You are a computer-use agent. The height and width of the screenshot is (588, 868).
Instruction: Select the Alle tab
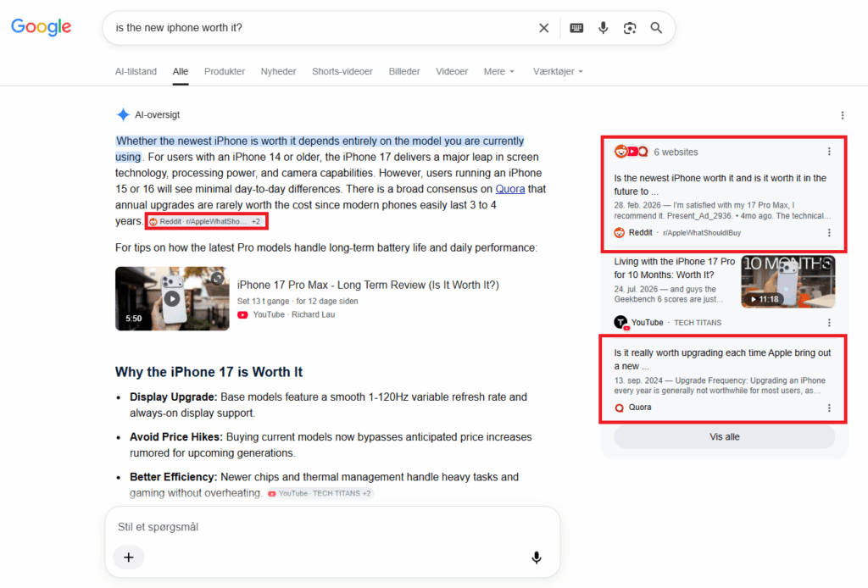pos(181,71)
